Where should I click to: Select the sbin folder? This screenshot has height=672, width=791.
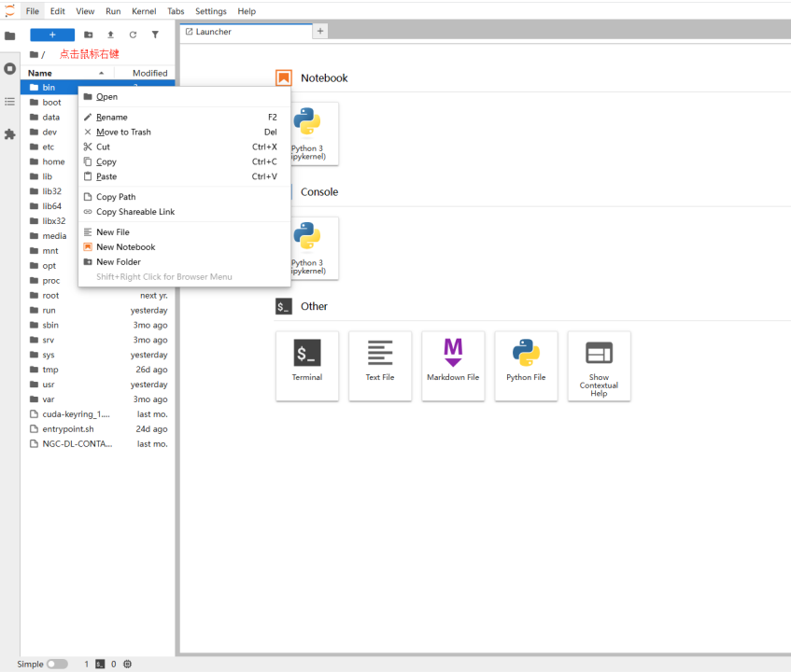pos(98,325)
